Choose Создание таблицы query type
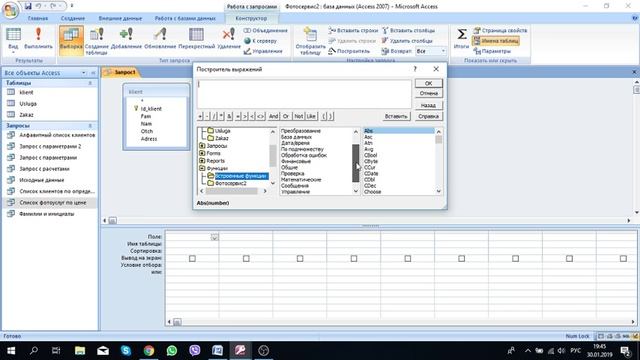The image size is (640, 360). [x=97, y=40]
